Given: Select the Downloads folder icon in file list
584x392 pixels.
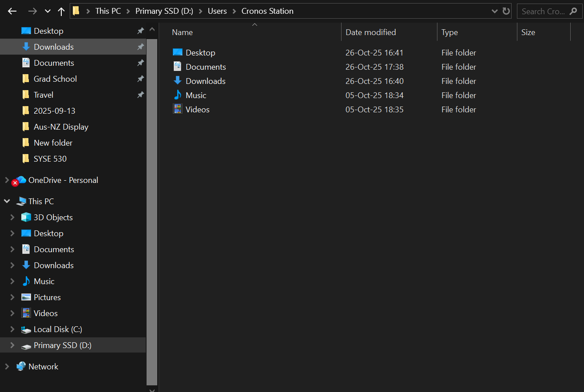Looking at the screenshot, I should click(x=178, y=81).
